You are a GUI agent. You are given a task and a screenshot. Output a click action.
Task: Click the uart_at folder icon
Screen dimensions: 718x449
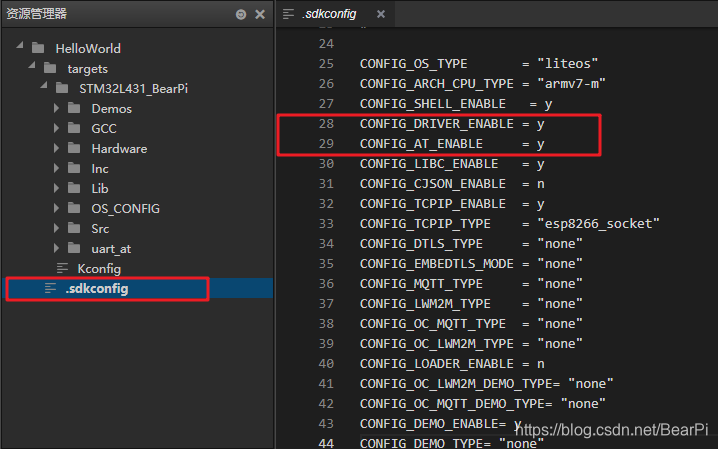(x=74, y=249)
